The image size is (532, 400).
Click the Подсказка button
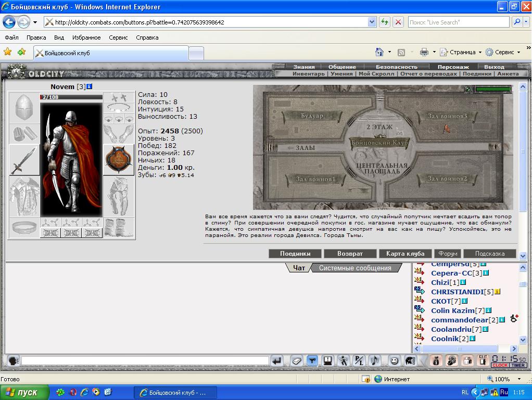coord(490,254)
